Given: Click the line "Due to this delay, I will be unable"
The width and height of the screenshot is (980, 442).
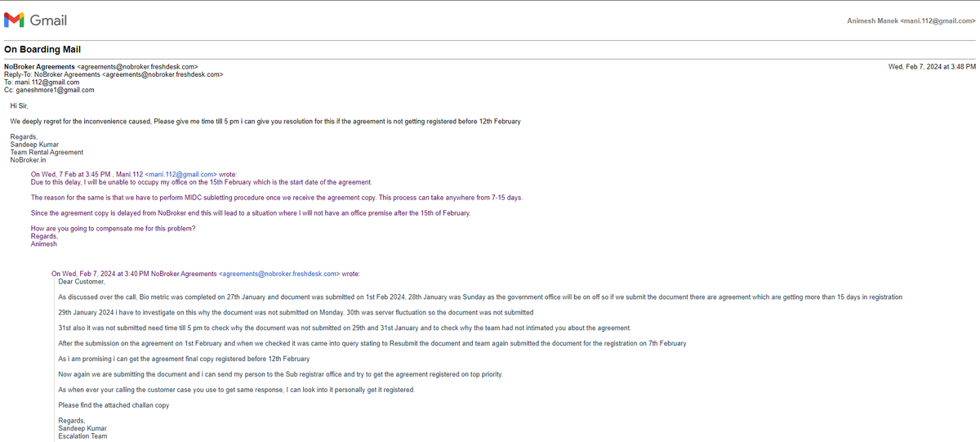Looking at the screenshot, I should pyautogui.click(x=201, y=182).
